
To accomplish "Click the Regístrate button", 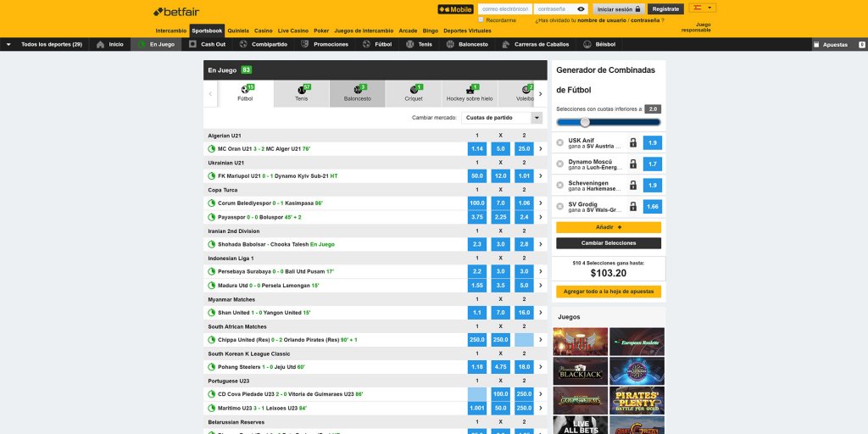I will click(666, 8).
